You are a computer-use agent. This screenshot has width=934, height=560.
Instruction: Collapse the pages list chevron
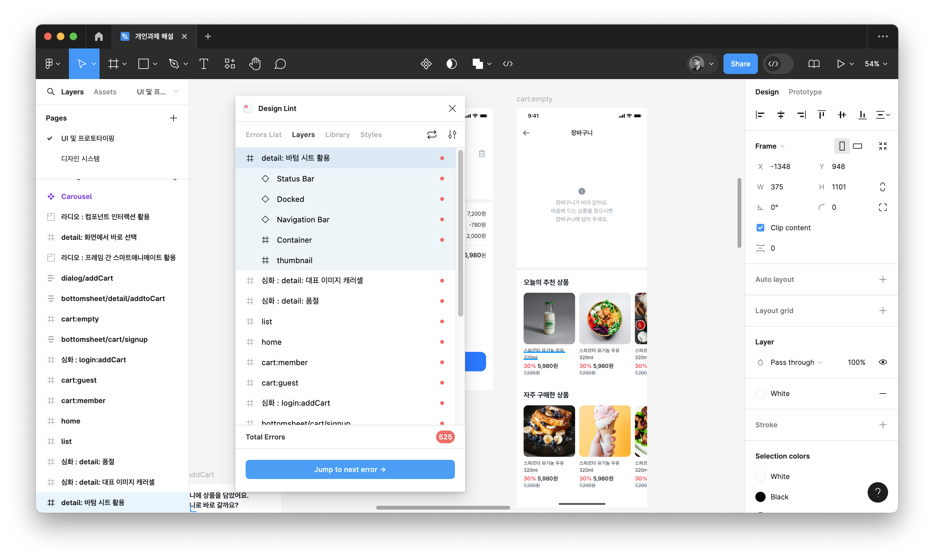[x=176, y=92]
